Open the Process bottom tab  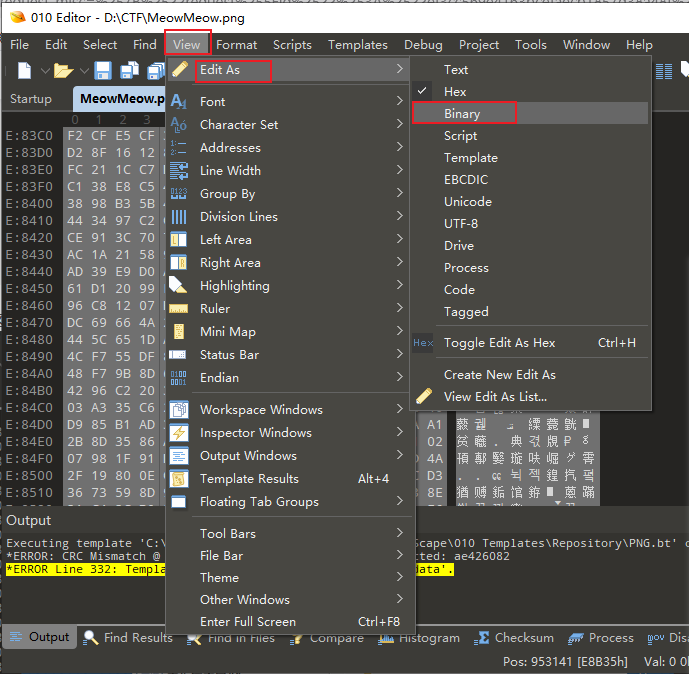pyautogui.click(x=601, y=638)
